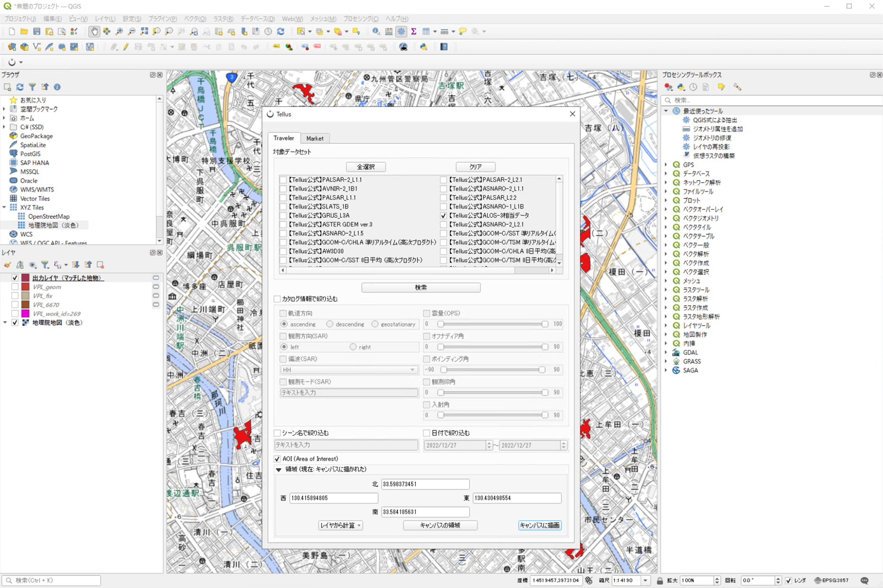The height and width of the screenshot is (588, 883).
Task: Remove selected layer icon in Layers panel
Action: (x=100, y=265)
